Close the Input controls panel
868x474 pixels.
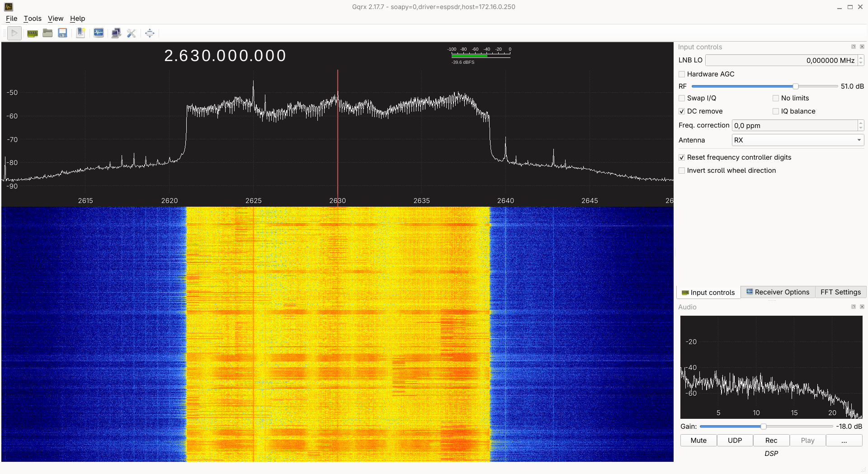click(862, 47)
